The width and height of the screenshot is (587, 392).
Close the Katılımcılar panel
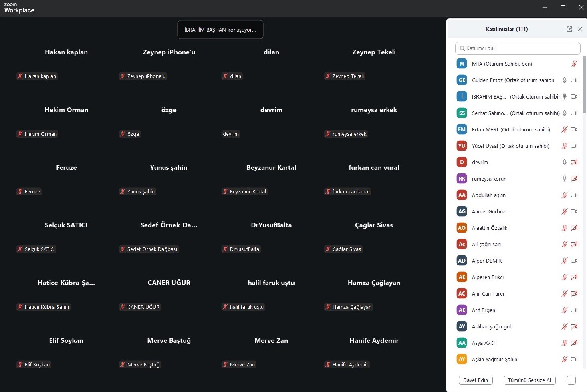click(x=579, y=29)
